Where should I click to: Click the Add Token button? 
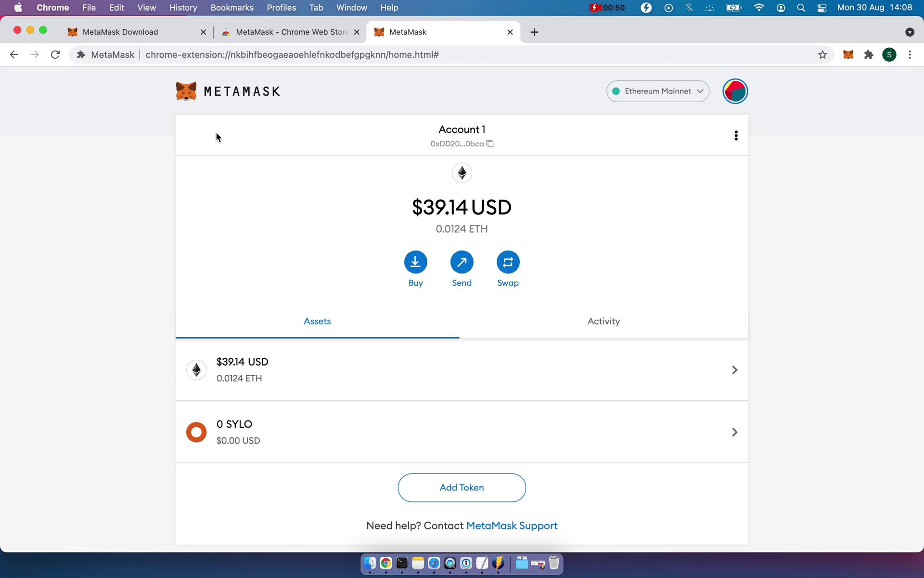pyautogui.click(x=462, y=487)
